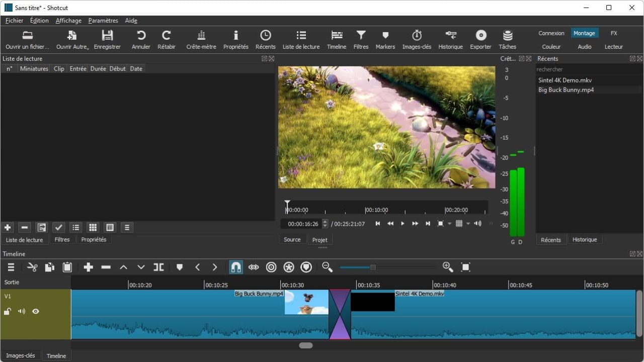Open a file with Ouvrir un fichier
This screenshot has height=362, width=644.
[28, 40]
